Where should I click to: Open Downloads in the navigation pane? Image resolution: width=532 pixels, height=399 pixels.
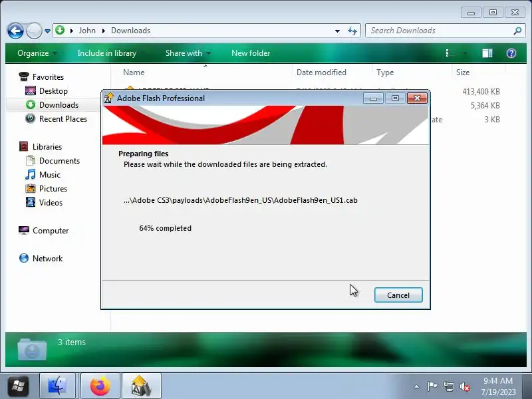pyautogui.click(x=59, y=105)
